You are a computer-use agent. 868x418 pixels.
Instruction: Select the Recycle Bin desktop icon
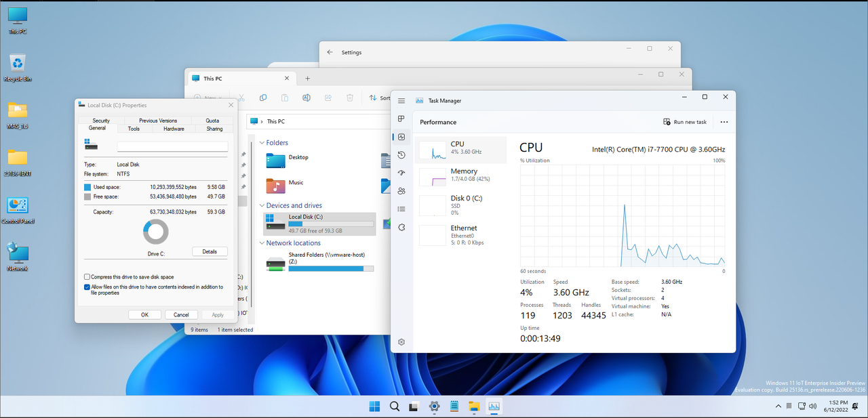(x=18, y=68)
